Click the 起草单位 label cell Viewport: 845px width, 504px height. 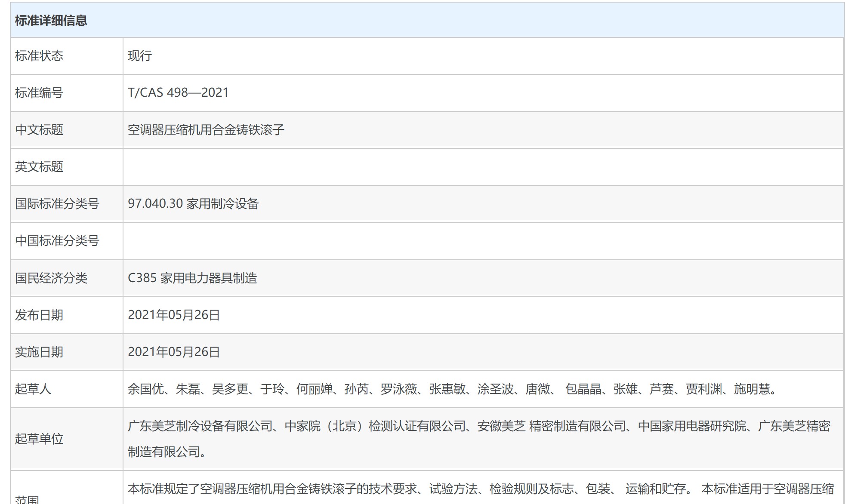pos(39,439)
